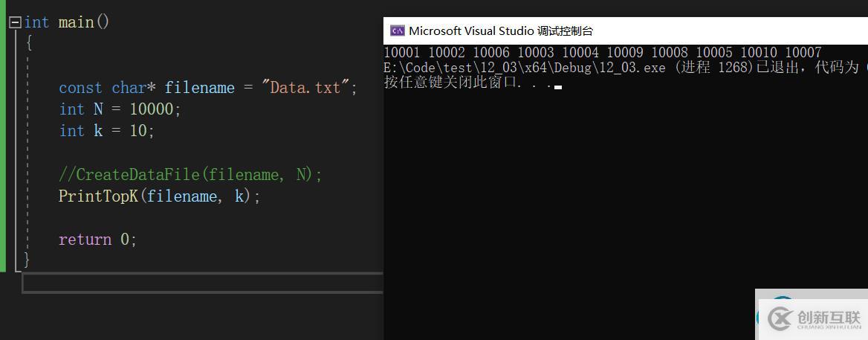Place cursor on variable k declaration

[98, 131]
